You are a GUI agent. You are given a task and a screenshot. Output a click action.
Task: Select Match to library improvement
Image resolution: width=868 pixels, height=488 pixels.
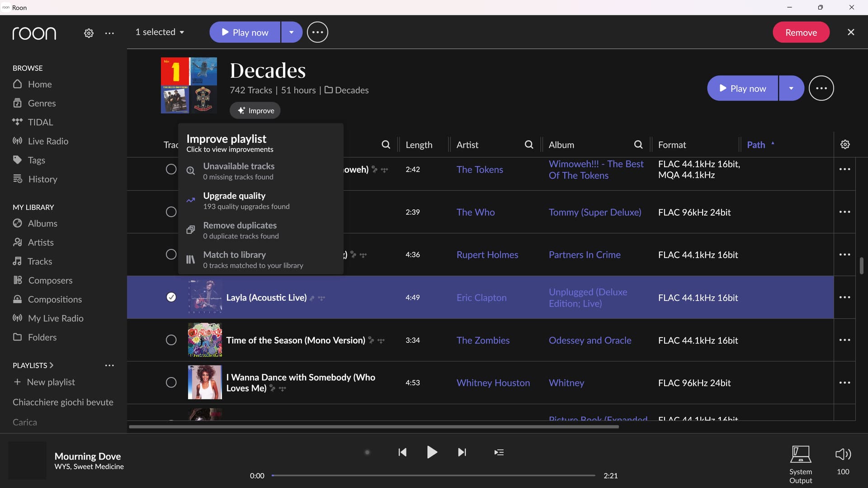(x=261, y=259)
